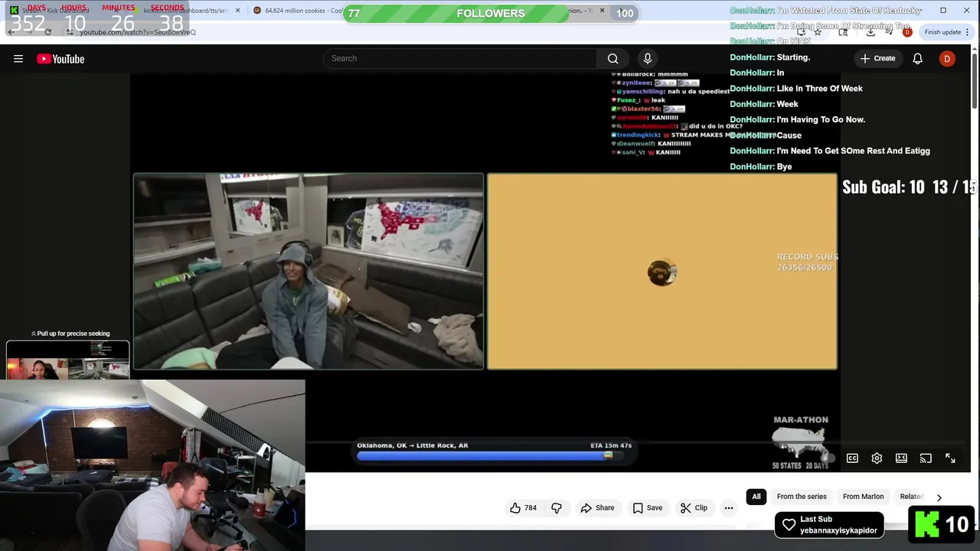Open the browser downloads icon
This screenshot has height=551, width=980.
pyautogui.click(x=871, y=32)
